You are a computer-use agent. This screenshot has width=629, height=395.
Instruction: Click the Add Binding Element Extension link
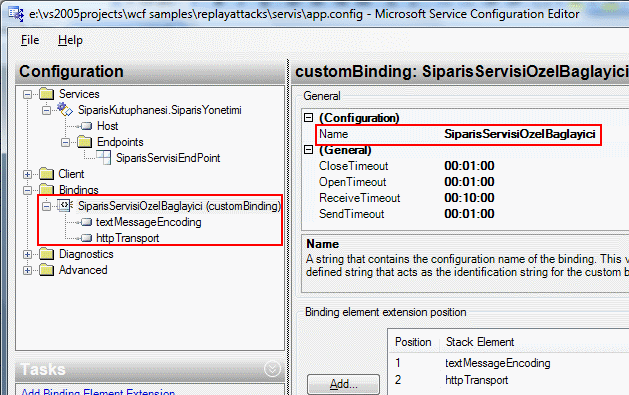pyautogui.click(x=98, y=391)
